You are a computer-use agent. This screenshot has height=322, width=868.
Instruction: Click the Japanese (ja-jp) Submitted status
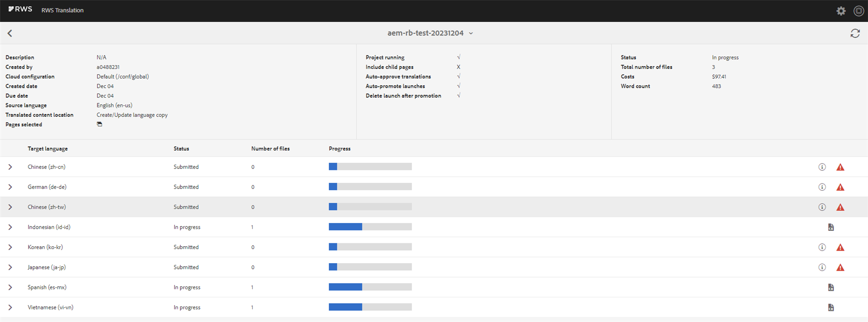tap(186, 267)
